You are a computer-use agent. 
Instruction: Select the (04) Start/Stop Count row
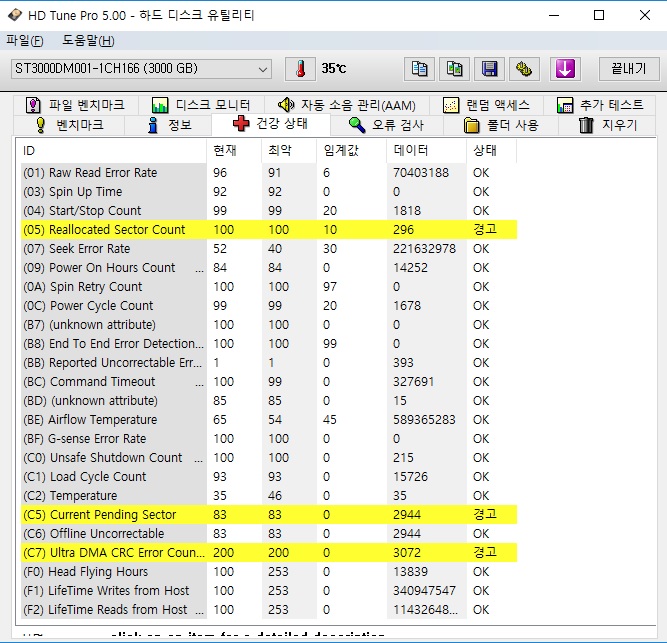tap(269, 211)
